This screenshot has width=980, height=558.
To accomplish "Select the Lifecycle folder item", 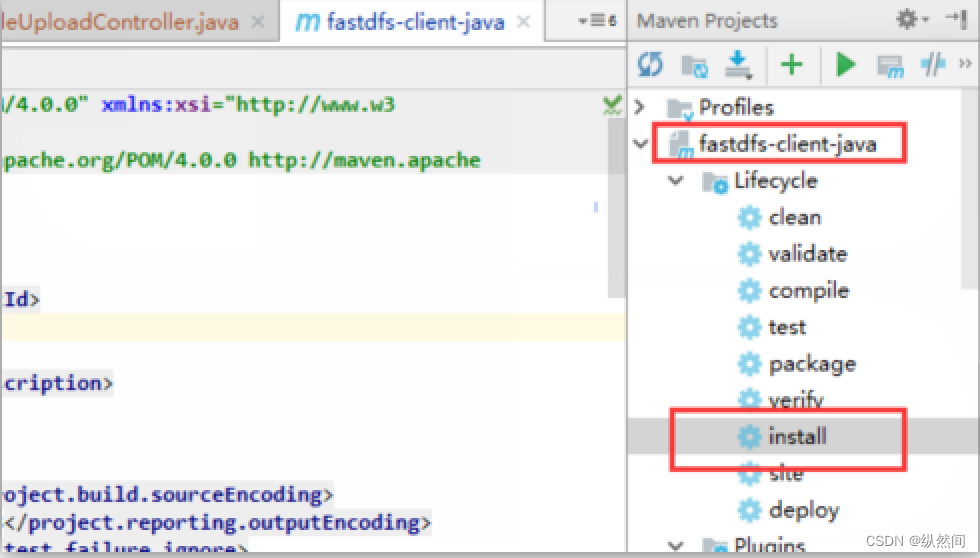I will coord(776,181).
